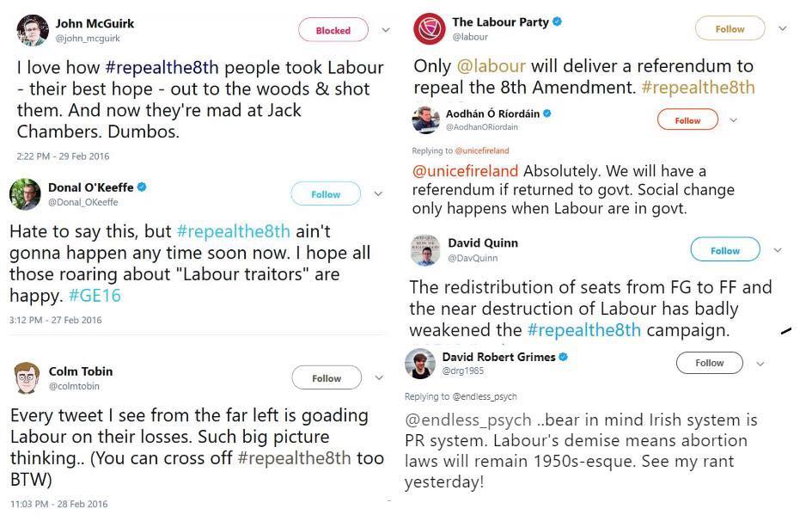Follow David Robert Grimes
812x521 pixels.
tap(709, 363)
